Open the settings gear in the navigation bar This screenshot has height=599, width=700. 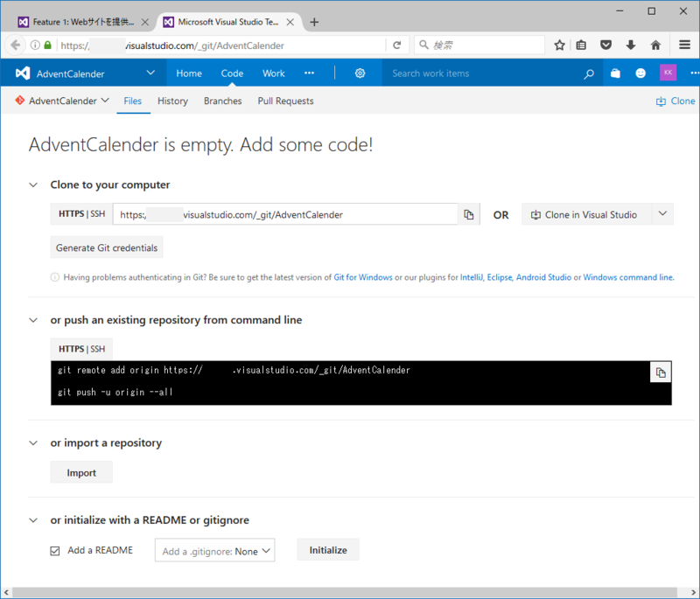pyautogui.click(x=360, y=73)
